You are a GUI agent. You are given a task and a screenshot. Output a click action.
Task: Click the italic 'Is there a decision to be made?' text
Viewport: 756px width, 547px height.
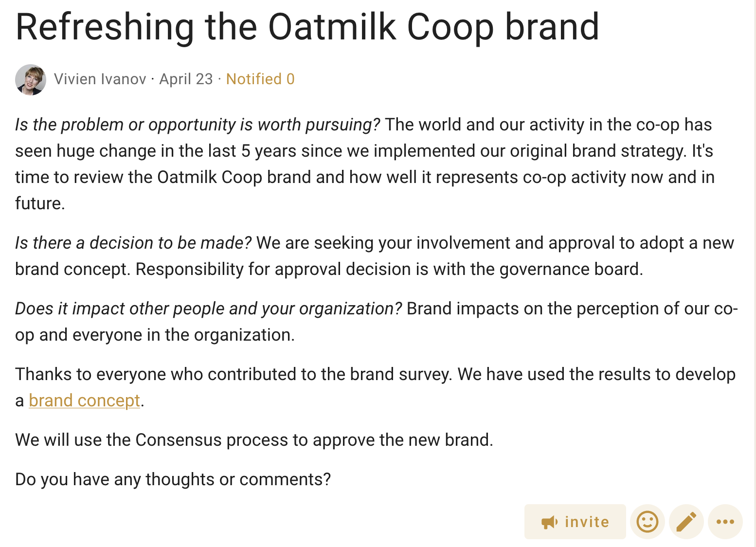tap(133, 242)
